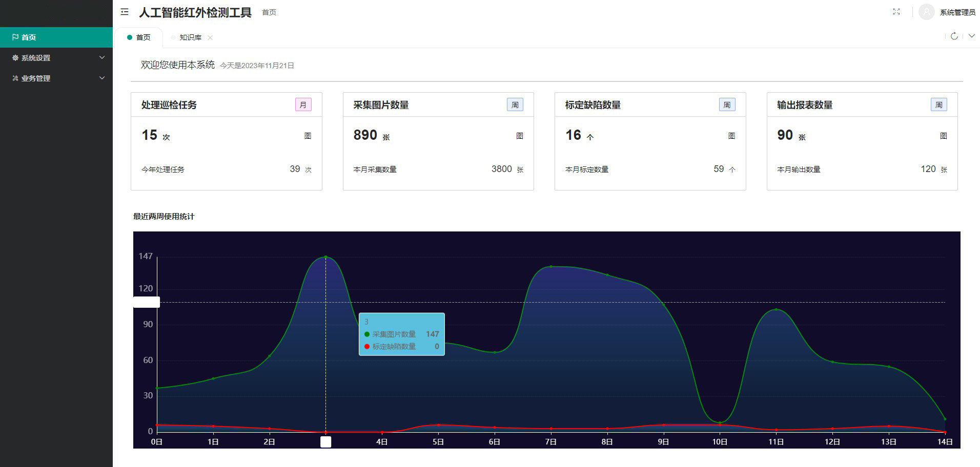Click the 最近两周使用统计 heading

164,217
